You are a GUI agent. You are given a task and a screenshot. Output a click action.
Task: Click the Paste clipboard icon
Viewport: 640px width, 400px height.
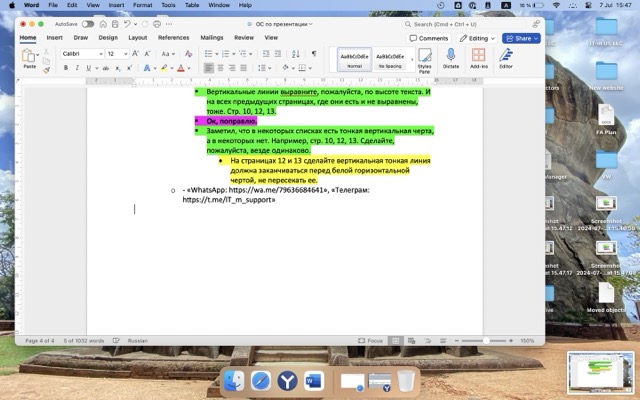pos(30,57)
